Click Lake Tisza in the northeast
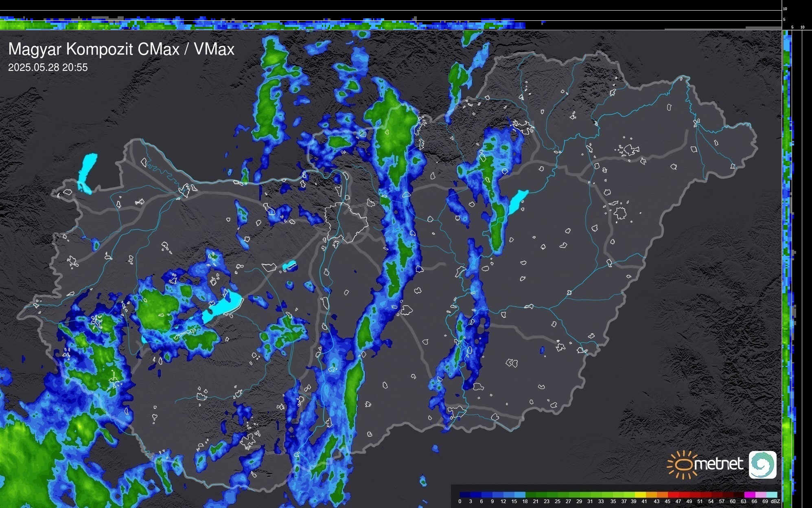The image size is (812, 508). 518,202
